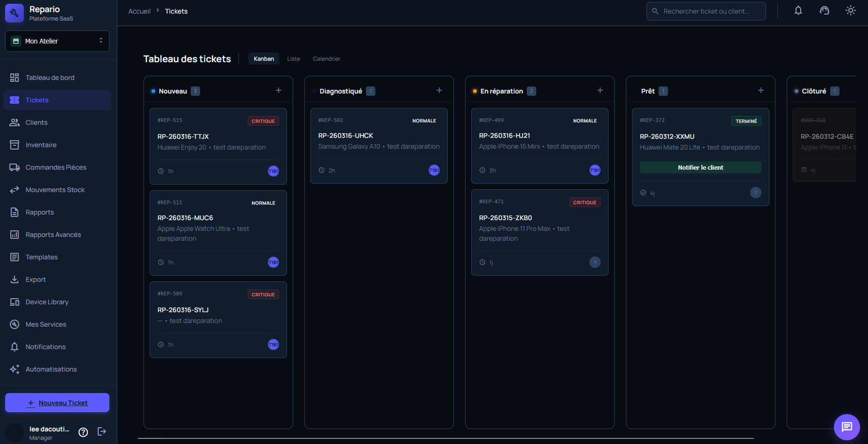
Task: Open the Device Library section
Action: [x=46, y=302]
